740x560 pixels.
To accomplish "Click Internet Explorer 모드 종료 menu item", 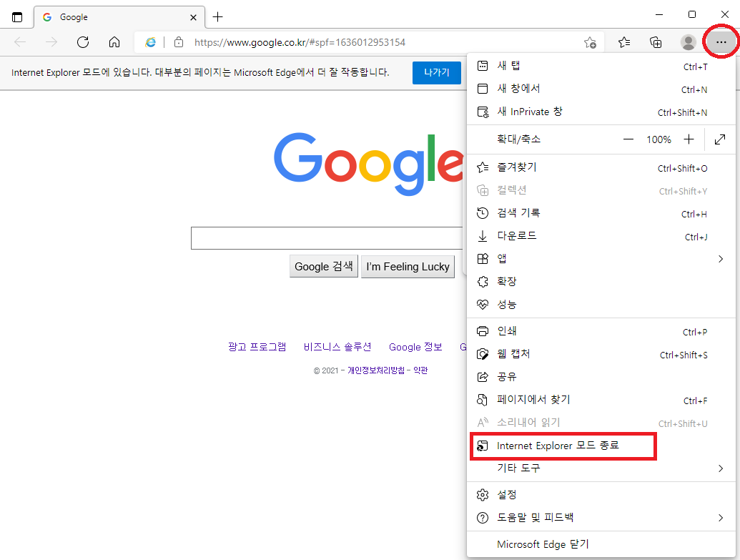I will 601,446.
